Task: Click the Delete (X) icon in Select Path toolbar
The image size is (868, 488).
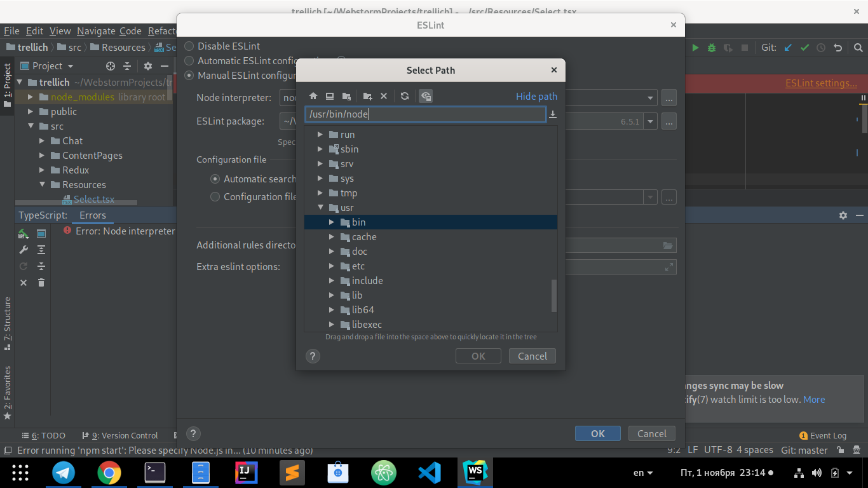Action: 384,96
